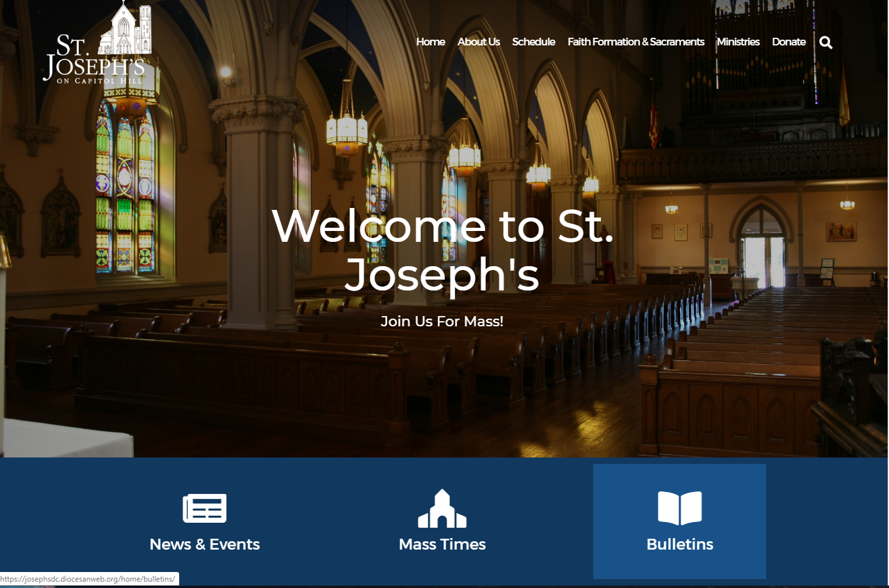This screenshot has width=889, height=588.
Task: Click the newspaper icon above News & Events
Action: point(205,509)
